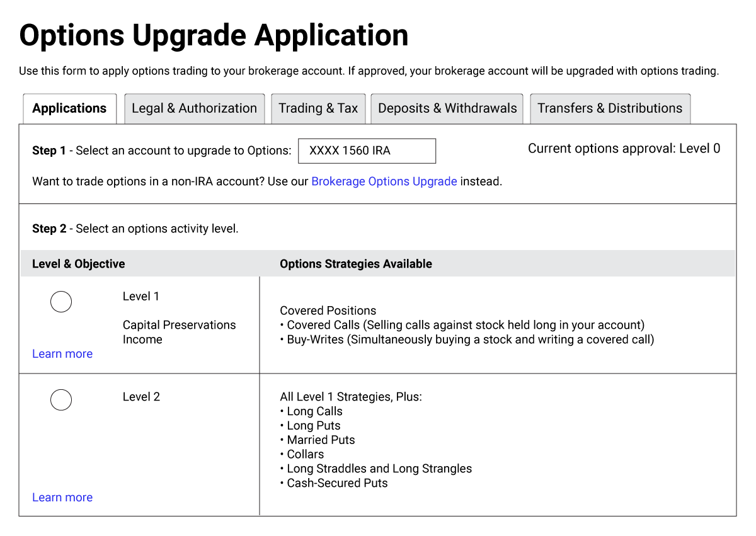
Task: Click the Options Strategies Available column header
Action: (356, 264)
